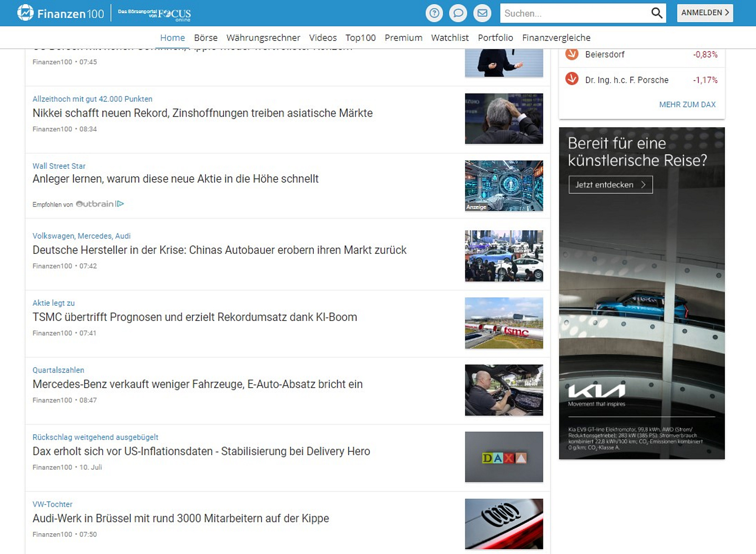
Task: Click the Finanzen100 • 10. Juli date text
Action: (x=67, y=467)
